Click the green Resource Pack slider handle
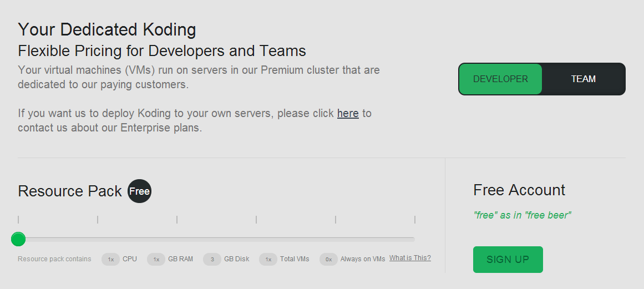This screenshot has height=289, width=644. (18, 239)
